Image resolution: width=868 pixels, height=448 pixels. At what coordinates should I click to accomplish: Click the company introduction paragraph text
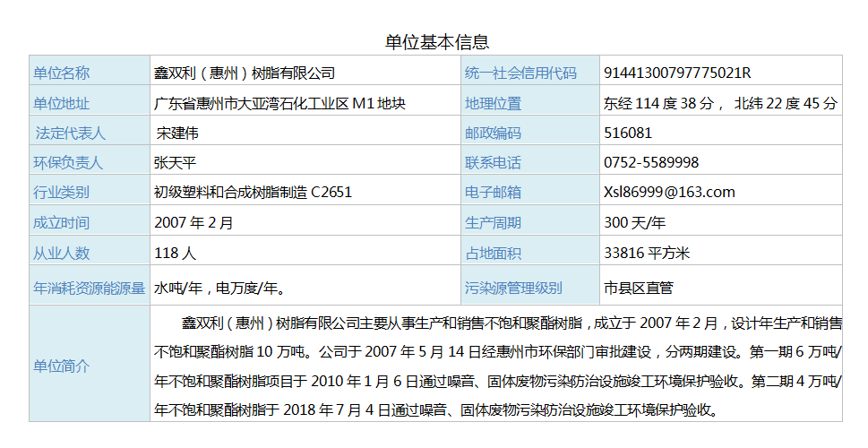pyautogui.click(x=497, y=366)
